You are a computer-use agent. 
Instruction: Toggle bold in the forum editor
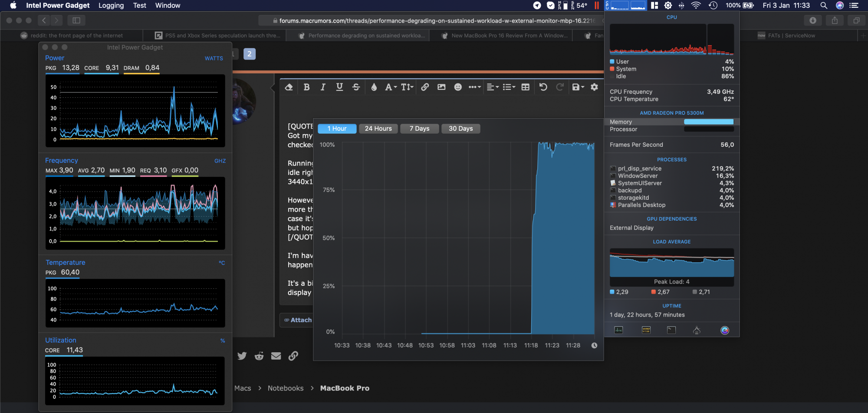click(x=307, y=87)
